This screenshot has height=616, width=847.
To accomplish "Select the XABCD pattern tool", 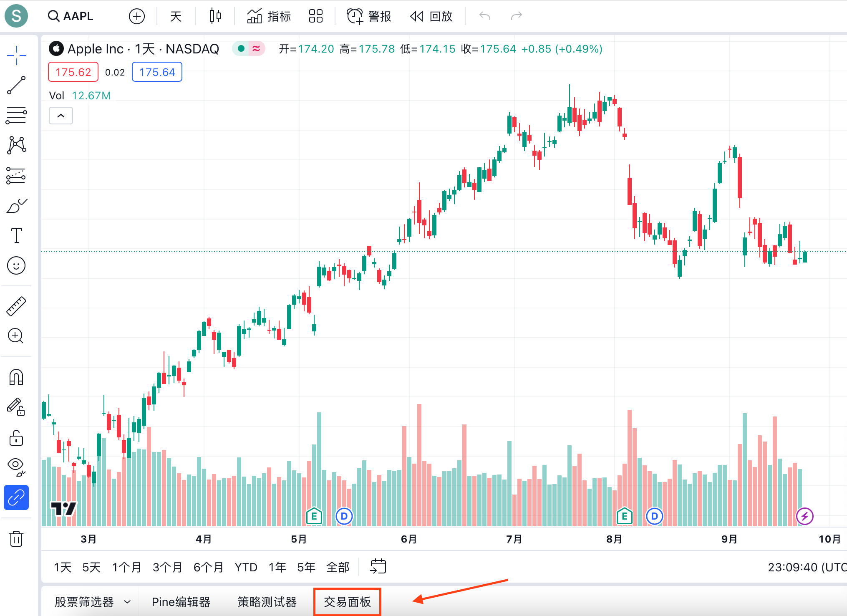I will 16,145.
